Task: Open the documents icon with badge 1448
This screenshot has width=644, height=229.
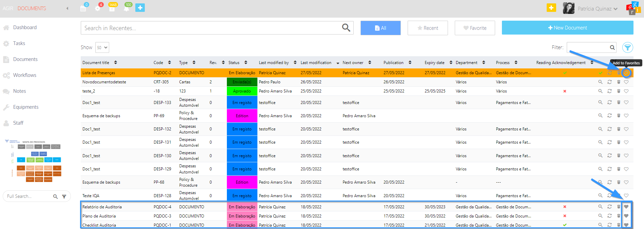Action: point(112,8)
